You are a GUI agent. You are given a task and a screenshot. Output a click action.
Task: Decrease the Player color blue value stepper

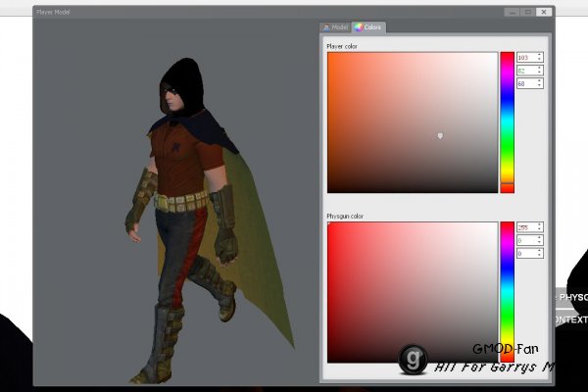click(x=540, y=86)
